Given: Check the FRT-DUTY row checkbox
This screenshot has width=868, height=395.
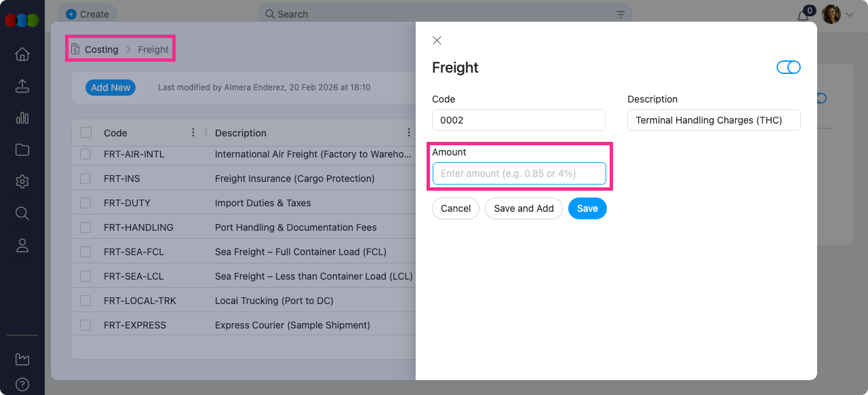Looking at the screenshot, I should coord(85,203).
